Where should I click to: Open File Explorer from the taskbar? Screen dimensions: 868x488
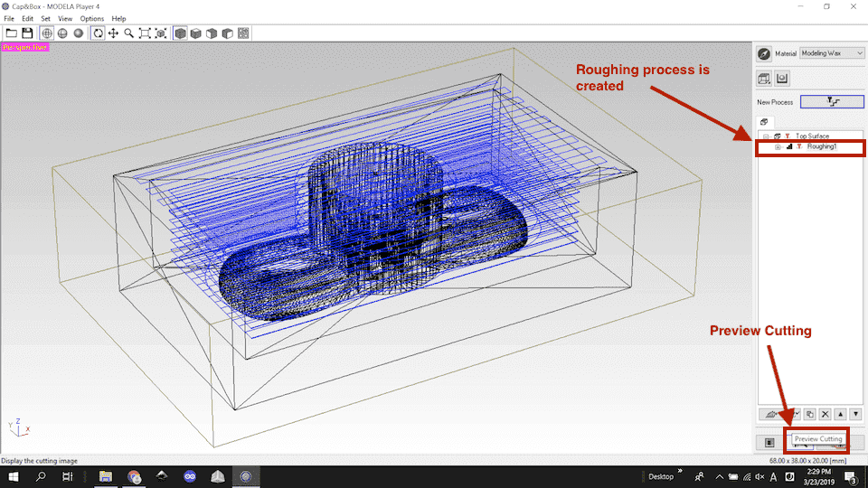[106, 476]
